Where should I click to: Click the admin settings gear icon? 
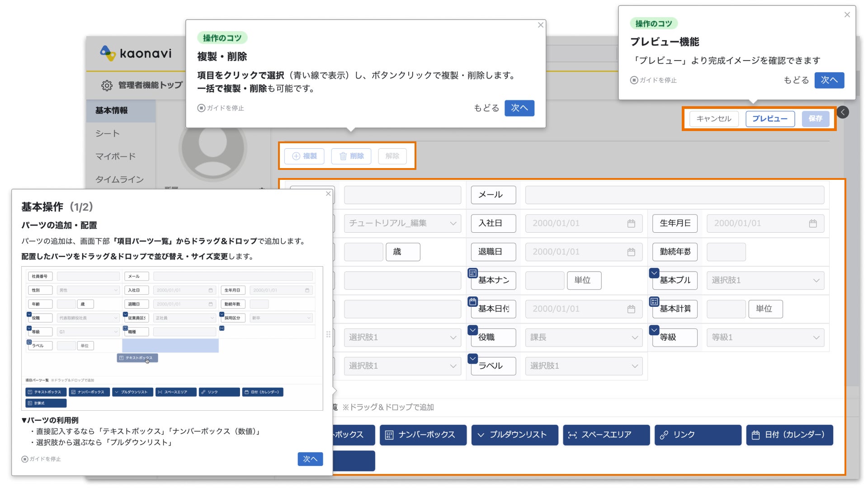click(x=107, y=85)
